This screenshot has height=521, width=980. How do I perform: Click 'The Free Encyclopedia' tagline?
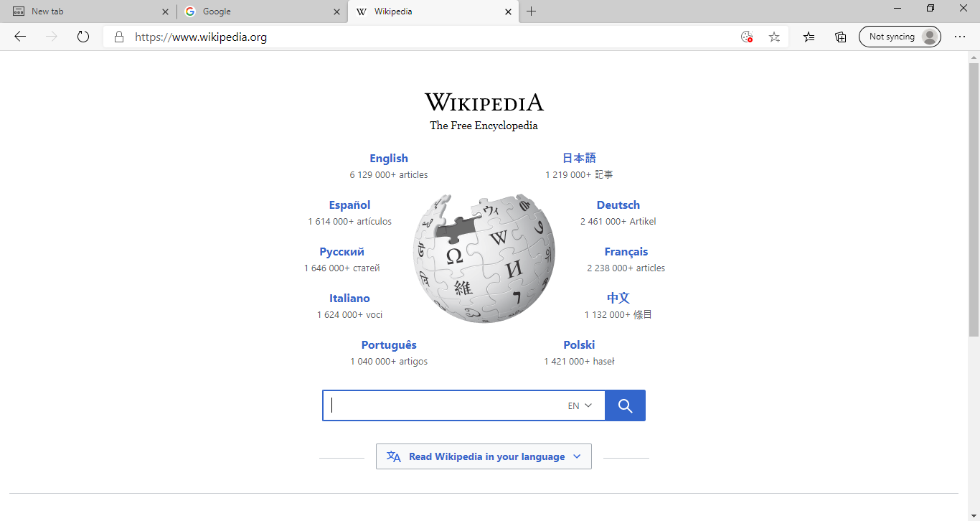point(484,126)
